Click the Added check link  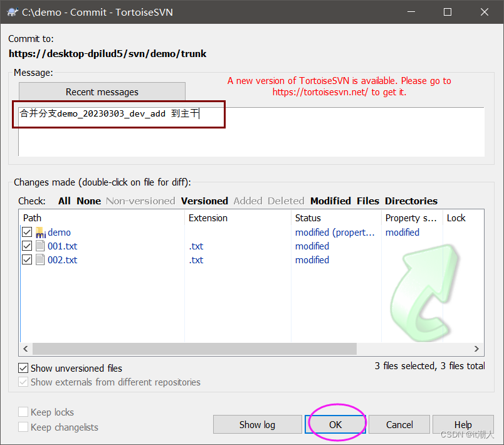tap(248, 201)
